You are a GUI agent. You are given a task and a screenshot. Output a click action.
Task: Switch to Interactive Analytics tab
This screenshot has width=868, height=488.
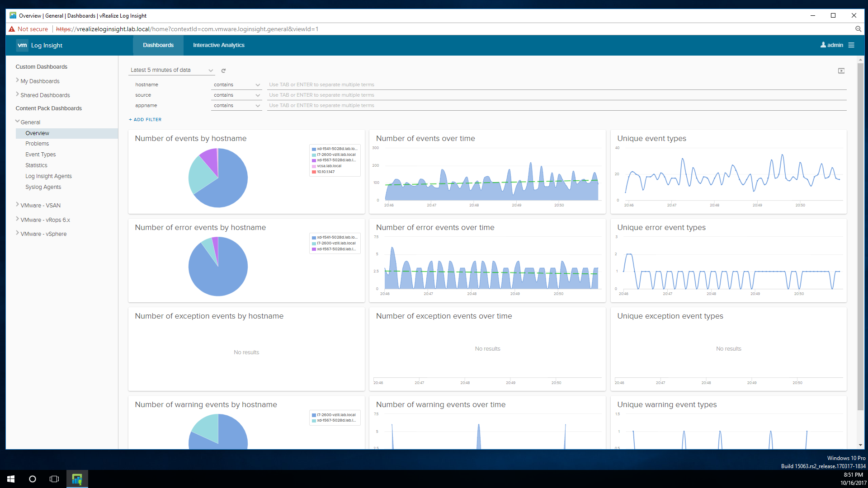[x=219, y=45]
